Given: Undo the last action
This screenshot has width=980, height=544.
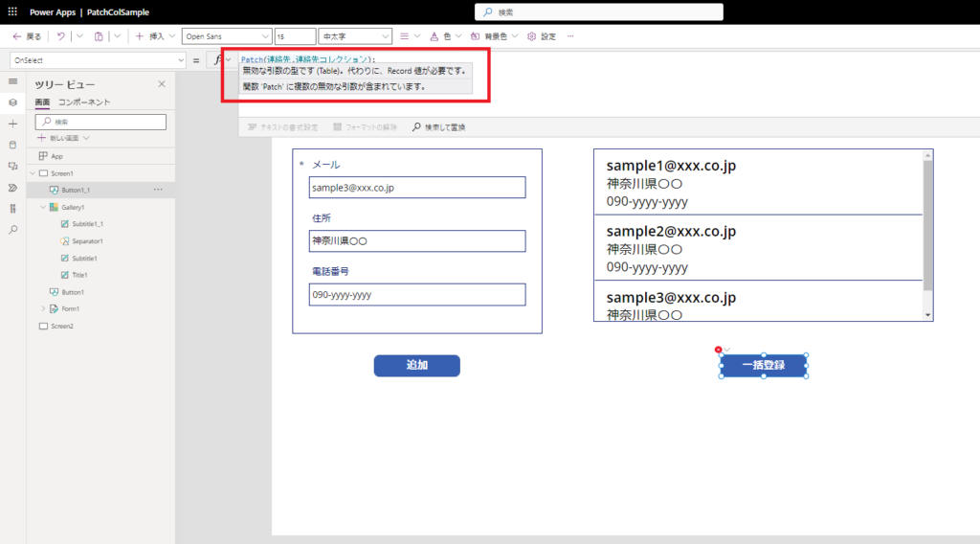Looking at the screenshot, I should click(60, 36).
